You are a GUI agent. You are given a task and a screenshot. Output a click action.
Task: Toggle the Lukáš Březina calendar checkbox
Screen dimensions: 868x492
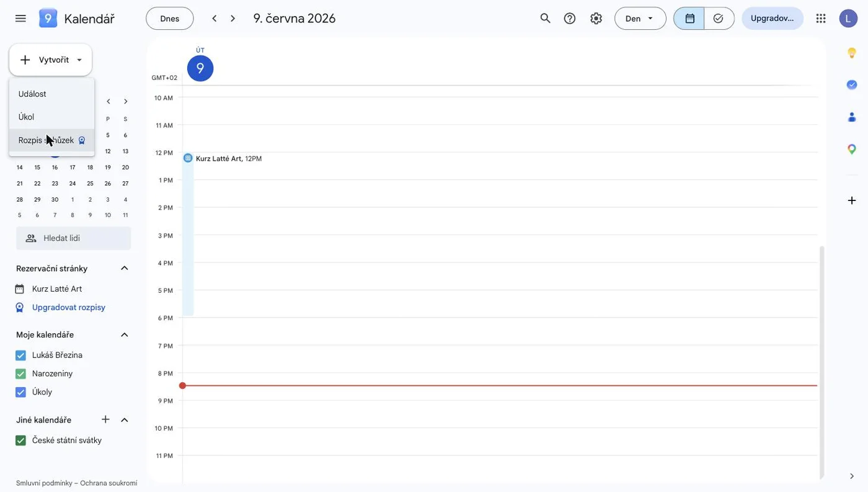[x=20, y=356]
